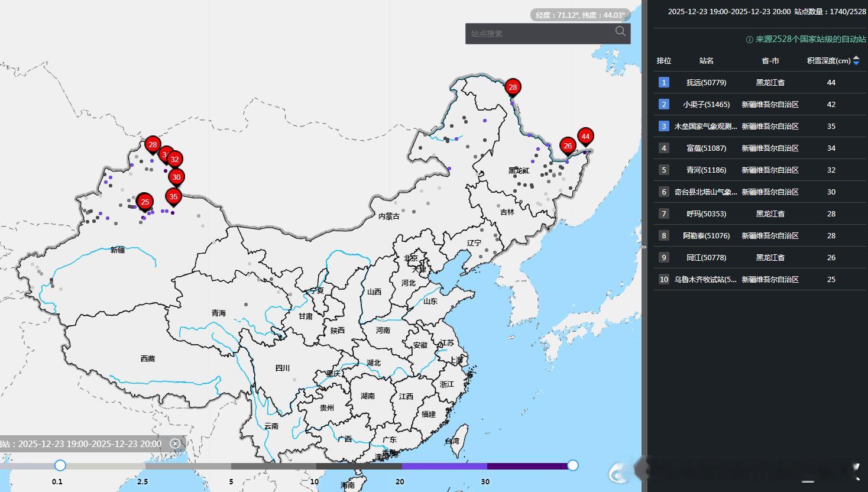The width and height of the screenshot is (868, 492).
Task: Click the magnifier icon in the station search box
Action: tap(620, 31)
